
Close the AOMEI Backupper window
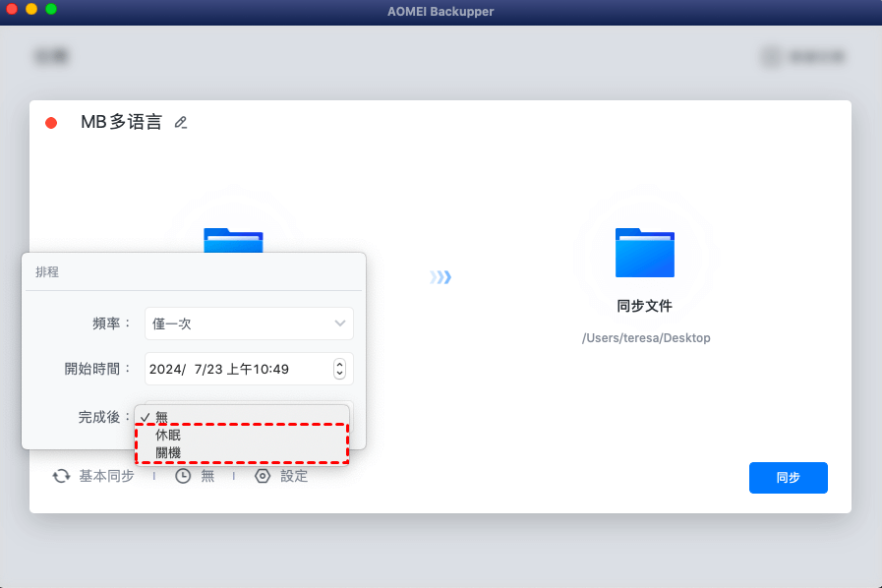click(11, 9)
